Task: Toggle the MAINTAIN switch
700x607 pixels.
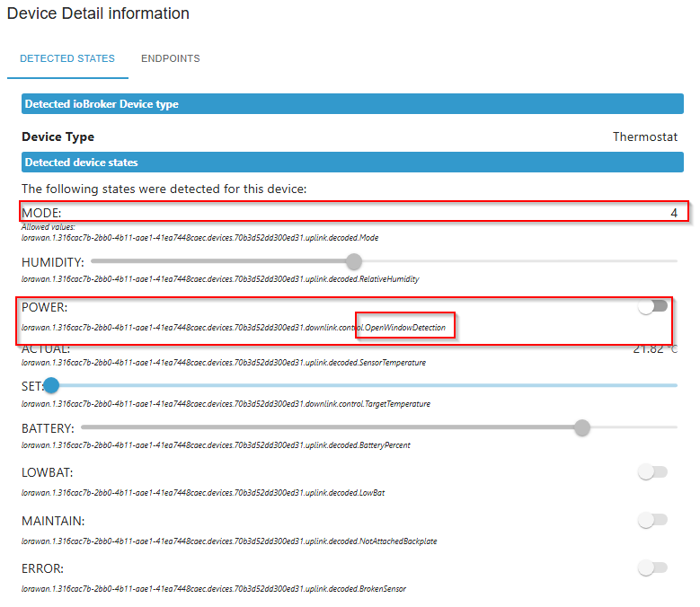Action: point(652,520)
